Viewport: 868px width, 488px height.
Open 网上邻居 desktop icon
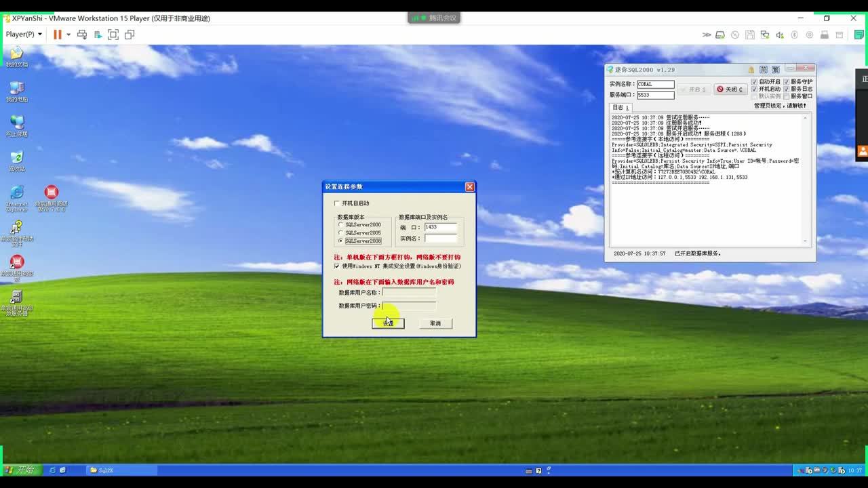point(17,126)
